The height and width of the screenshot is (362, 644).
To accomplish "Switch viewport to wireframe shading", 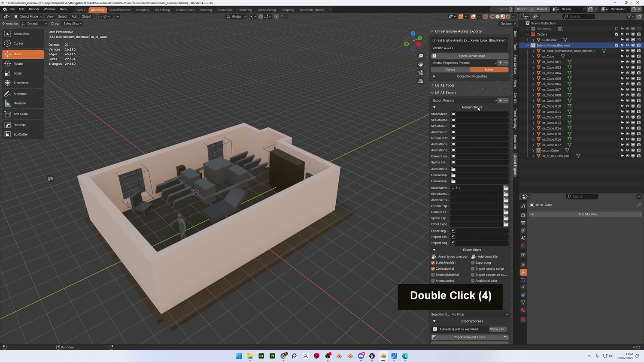I will pos(492,17).
